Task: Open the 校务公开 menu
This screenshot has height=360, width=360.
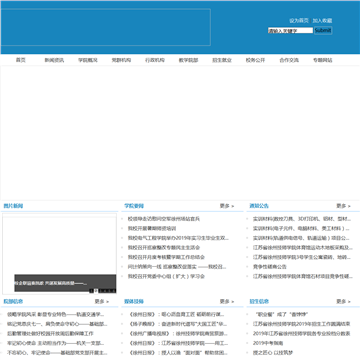Action: (x=255, y=60)
